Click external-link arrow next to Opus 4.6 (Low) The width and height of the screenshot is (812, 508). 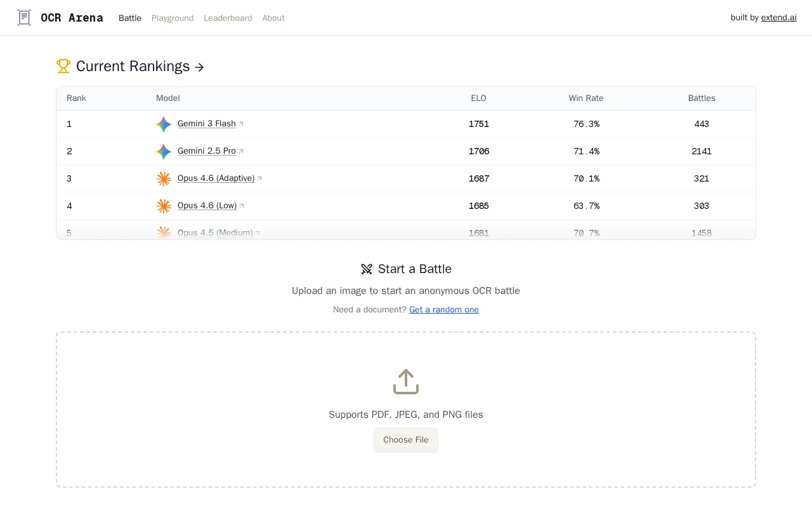coord(242,206)
